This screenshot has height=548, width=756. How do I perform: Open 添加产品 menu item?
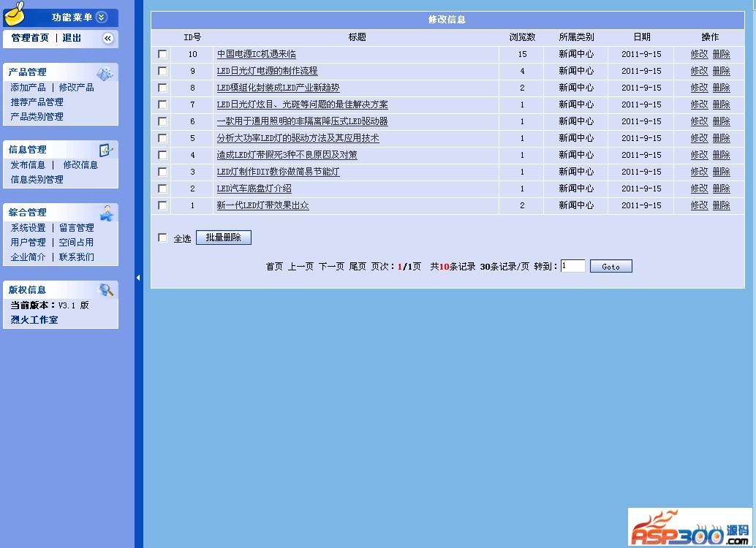pos(28,87)
